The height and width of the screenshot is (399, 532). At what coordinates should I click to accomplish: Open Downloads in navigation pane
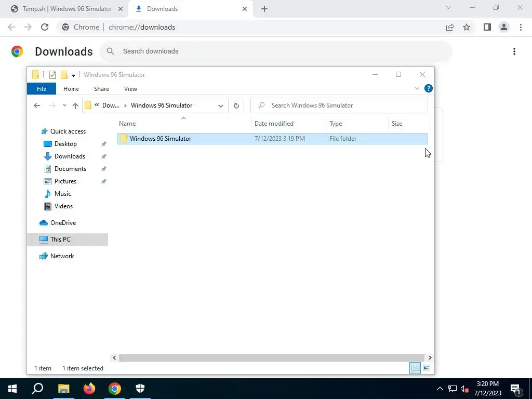[x=70, y=156]
